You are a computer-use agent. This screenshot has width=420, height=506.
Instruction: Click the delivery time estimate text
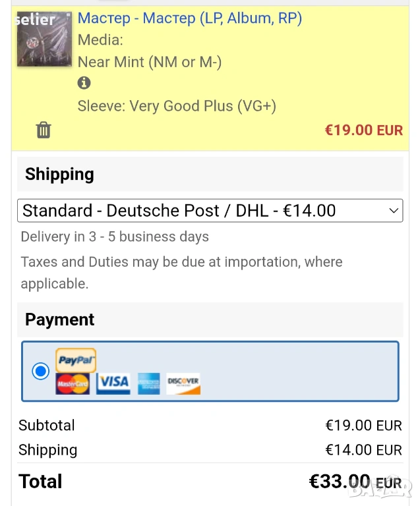pos(115,237)
